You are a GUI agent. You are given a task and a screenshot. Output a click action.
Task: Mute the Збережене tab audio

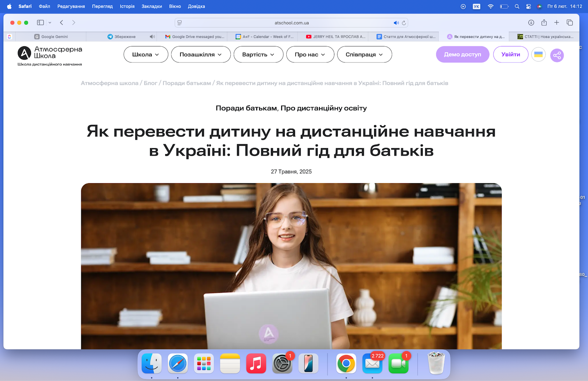coord(152,37)
